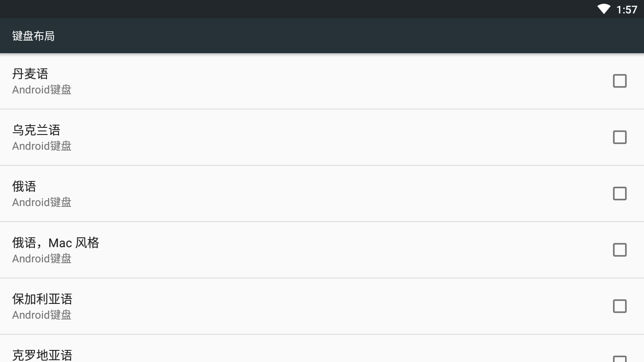Click the Wi-Fi status icon
Viewport: 644px width, 362px height.
pyautogui.click(x=603, y=9)
